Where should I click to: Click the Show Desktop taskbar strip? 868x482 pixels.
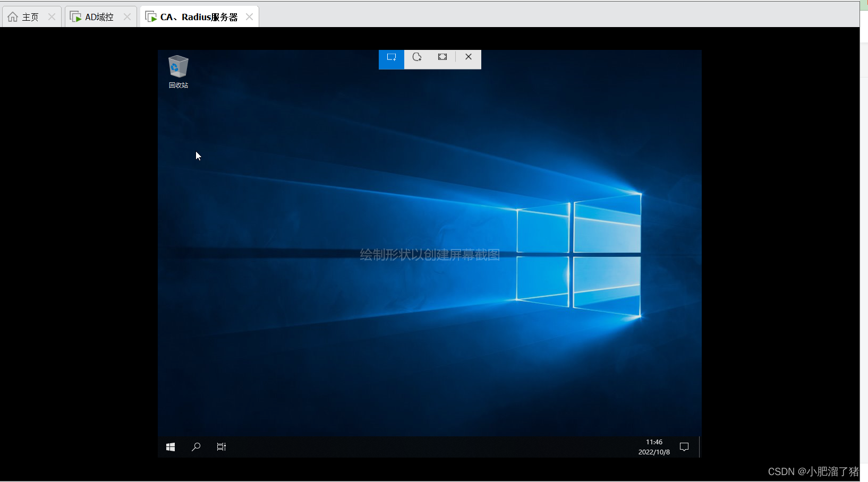click(x=700, y=447)
